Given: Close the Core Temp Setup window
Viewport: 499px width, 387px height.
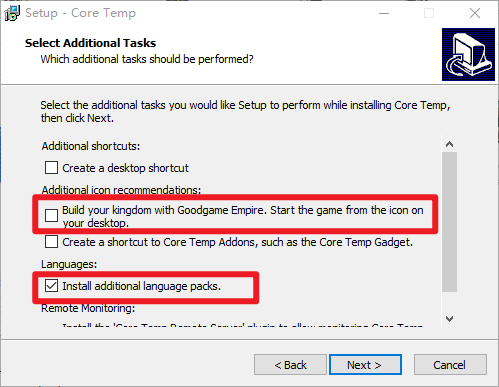Looking at the screenshot, I should point(475,13).
